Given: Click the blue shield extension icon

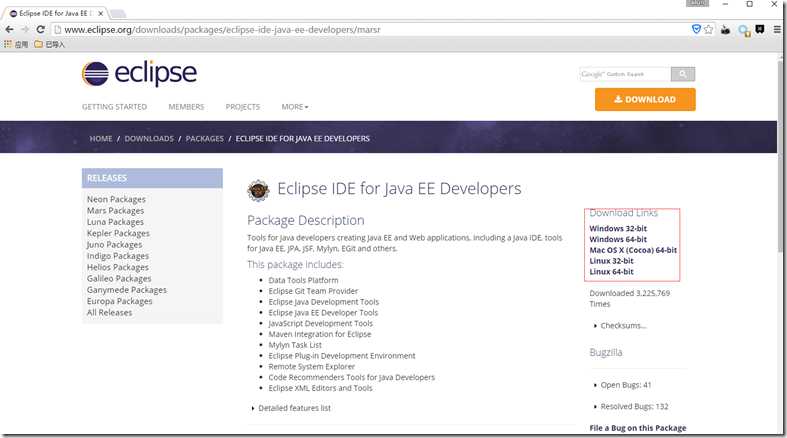Looking at the screenshot, I should 696,29.
